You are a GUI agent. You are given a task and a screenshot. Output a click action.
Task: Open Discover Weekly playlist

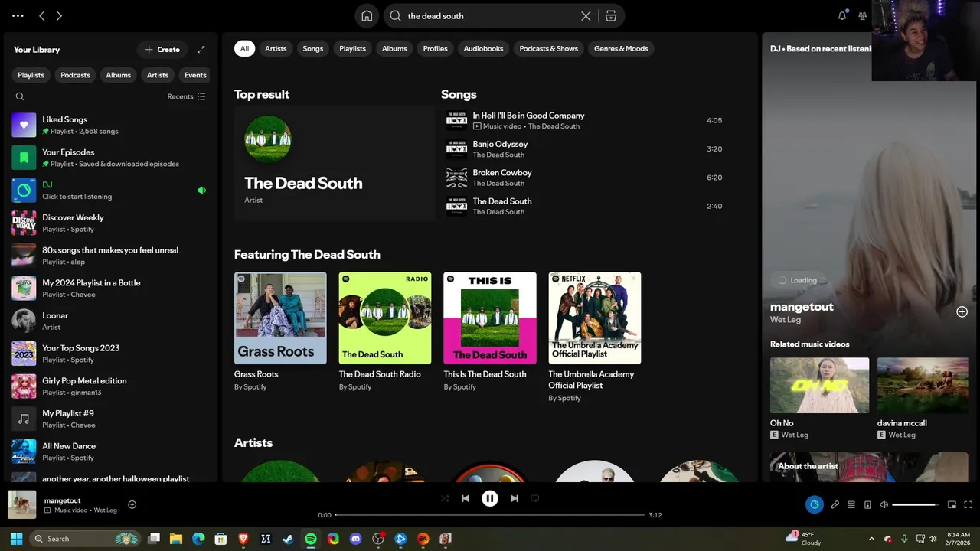click(x=110, y=223)
